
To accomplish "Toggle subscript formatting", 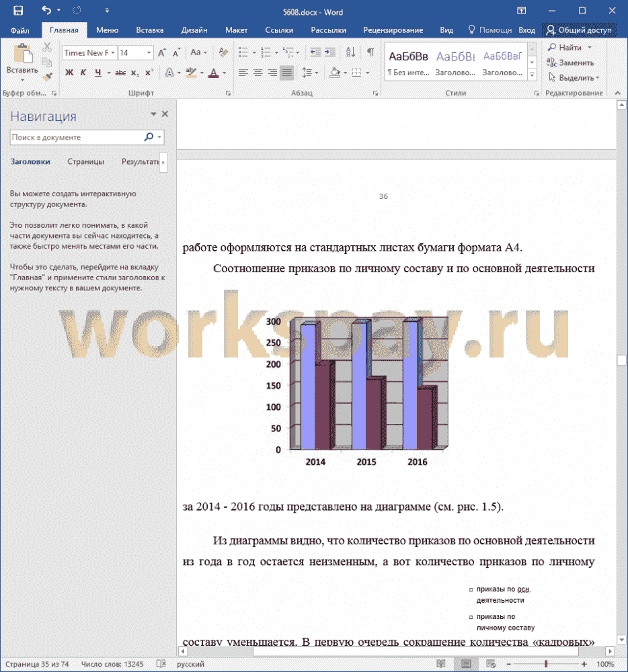I will pos(134,73).
